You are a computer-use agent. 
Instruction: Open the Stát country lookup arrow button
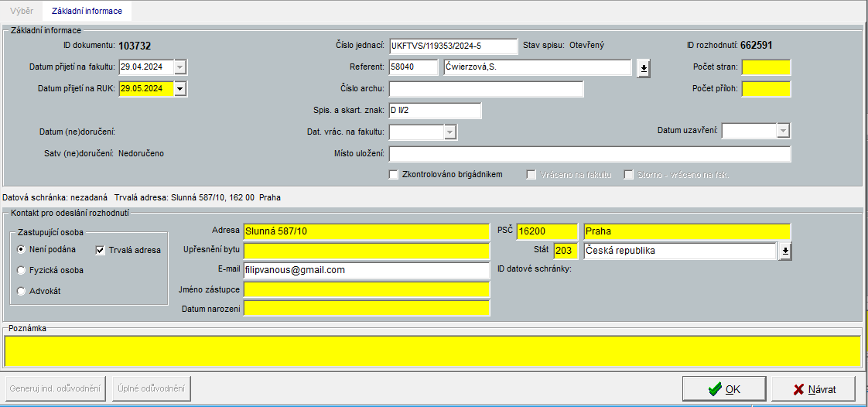click(784, 251)
